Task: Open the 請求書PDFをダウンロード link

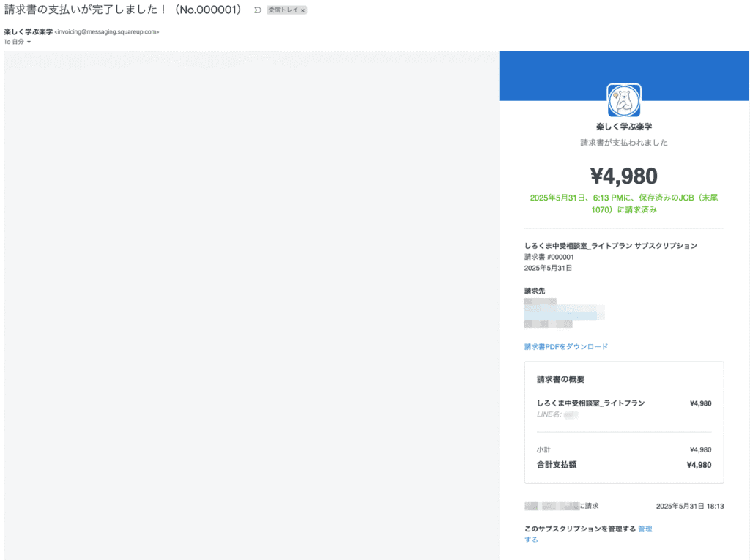Action: point(566,347)
